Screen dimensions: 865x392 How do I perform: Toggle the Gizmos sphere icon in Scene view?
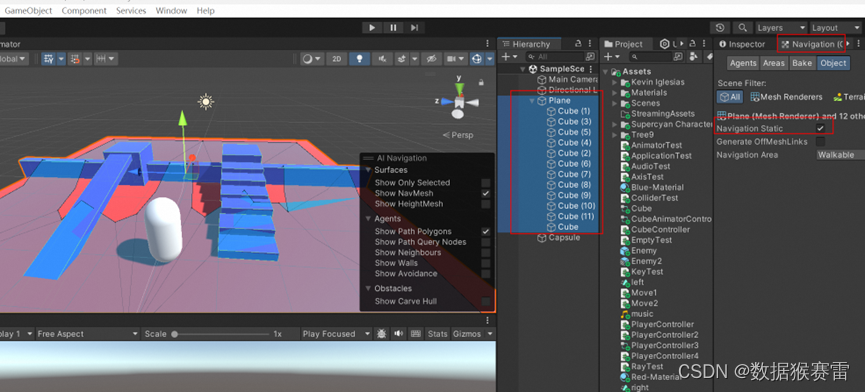477,58
